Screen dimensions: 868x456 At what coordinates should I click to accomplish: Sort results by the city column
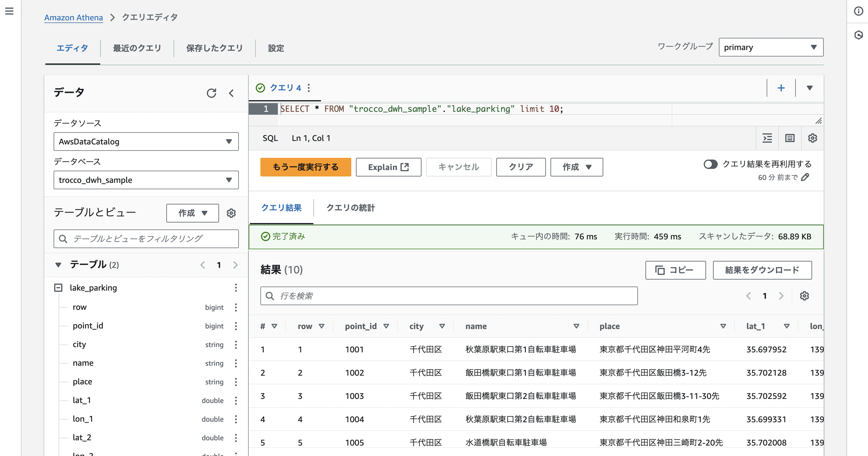tap(442, 326)
